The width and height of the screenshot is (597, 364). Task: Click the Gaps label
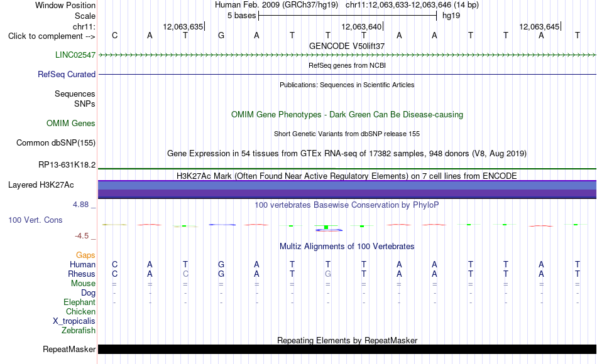click(x=85, y=255)
